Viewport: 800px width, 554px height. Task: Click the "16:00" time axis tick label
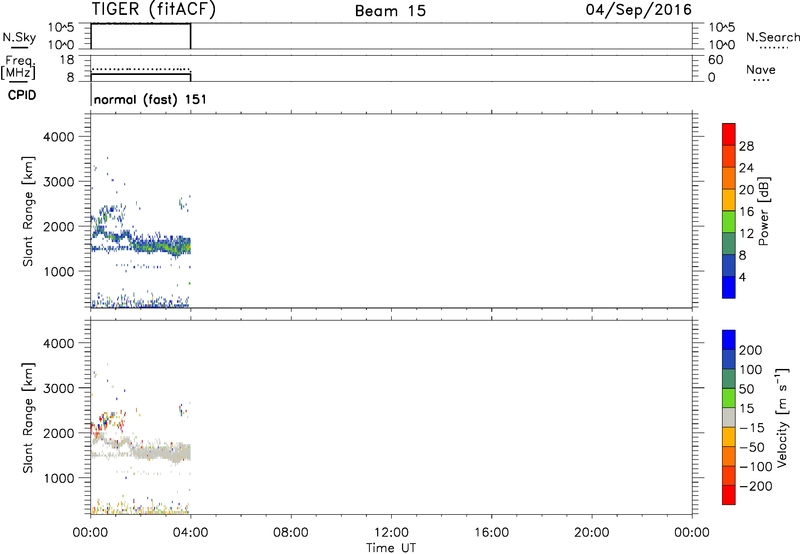(x=491, y=533)
